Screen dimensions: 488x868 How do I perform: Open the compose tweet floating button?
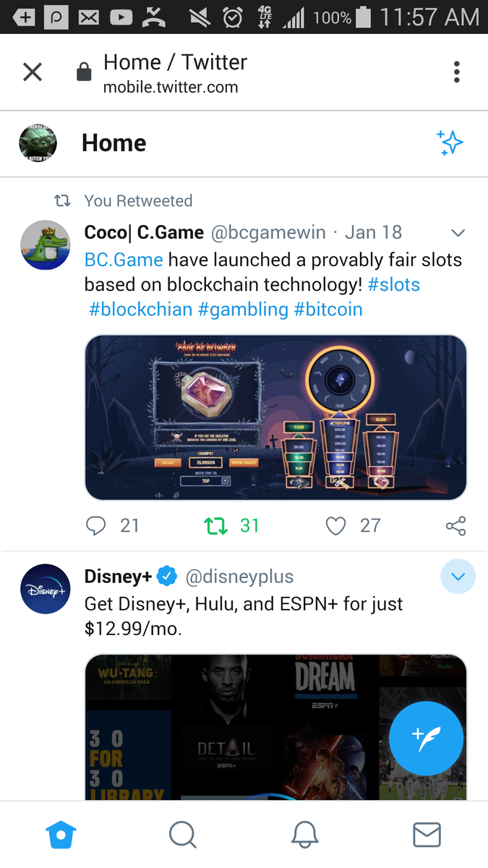pos(426,739)
